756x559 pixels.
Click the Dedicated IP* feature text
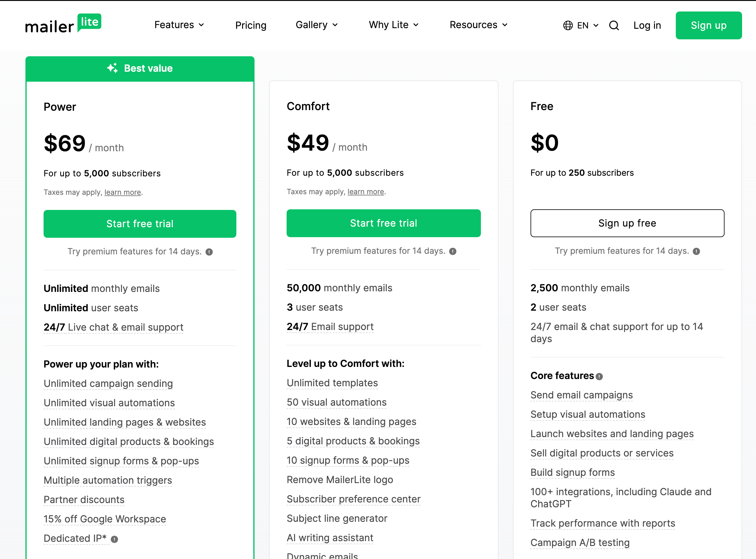point(75,538)
